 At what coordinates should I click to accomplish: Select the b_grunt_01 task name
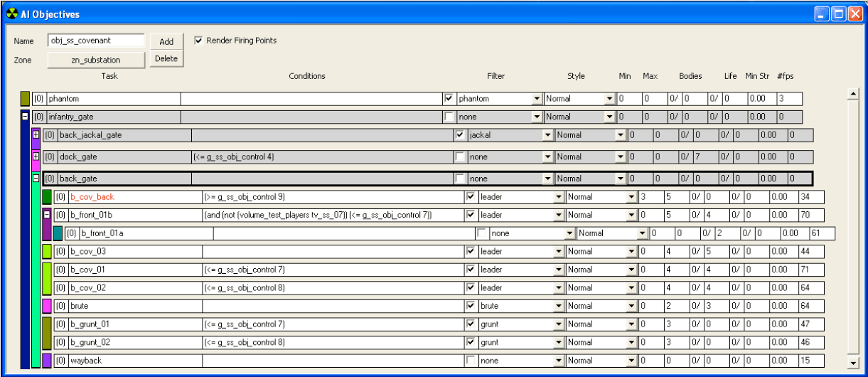click(x=135, y=324)
